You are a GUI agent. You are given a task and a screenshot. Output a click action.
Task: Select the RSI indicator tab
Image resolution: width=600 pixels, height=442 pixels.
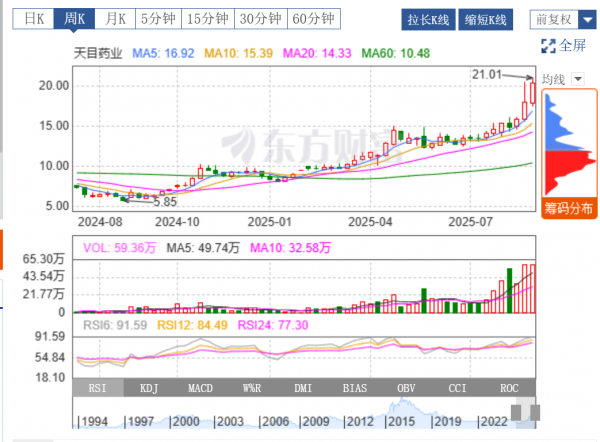(x=100, y=387)
